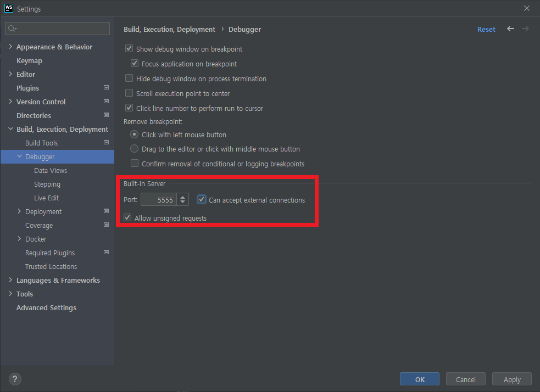Toggle Can accept external connections
The width and height of the screenshot is (540, 392).
tap(202, 200)
